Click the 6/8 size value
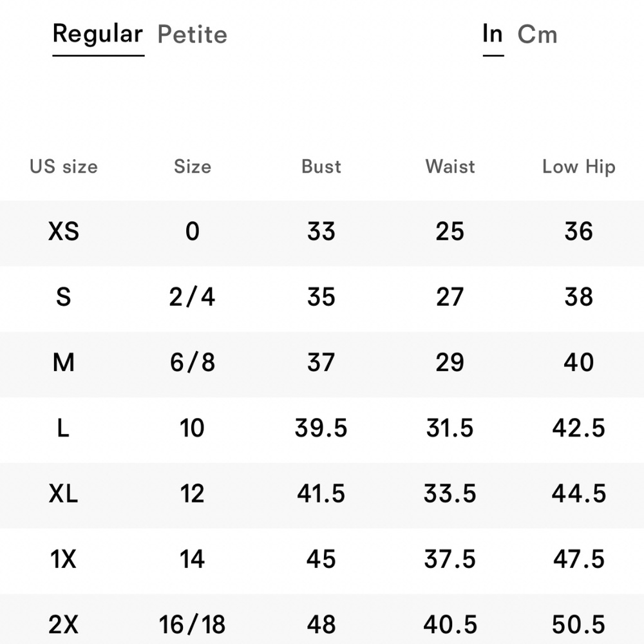 192,362
